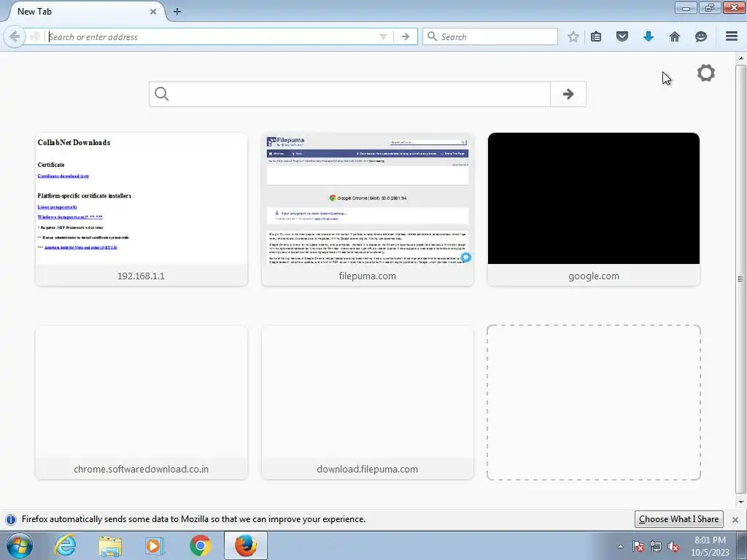Open the Firefox hamburger menu
The image size is (747, 560).
[732, 36]
